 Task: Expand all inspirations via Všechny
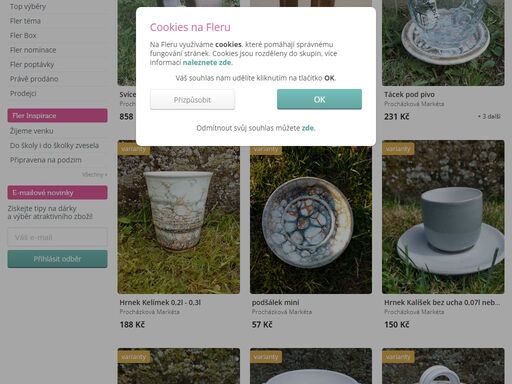95,174
